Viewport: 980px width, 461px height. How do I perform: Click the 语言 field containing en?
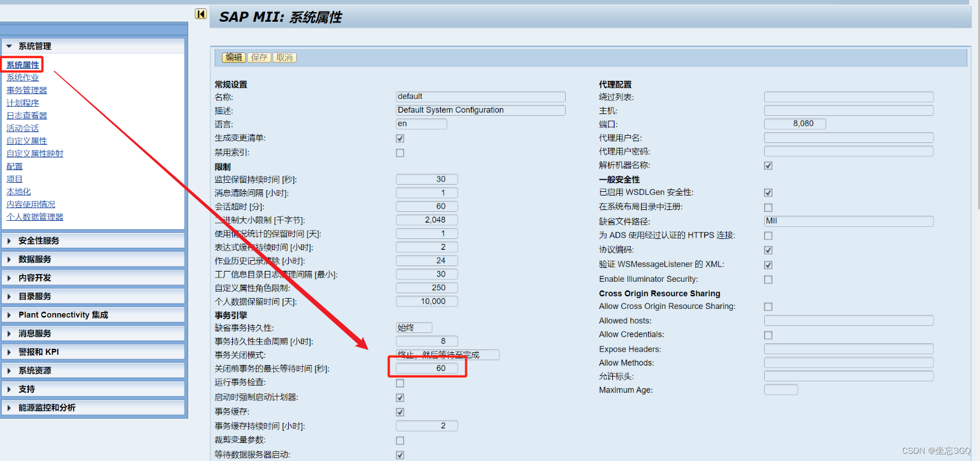(422, 124)
